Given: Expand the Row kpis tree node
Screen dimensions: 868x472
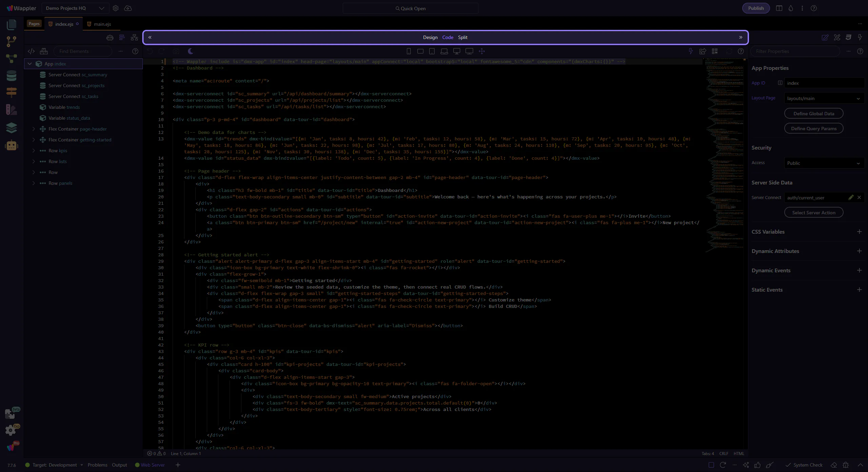Looking at the screenshot, I should [34, 151].
